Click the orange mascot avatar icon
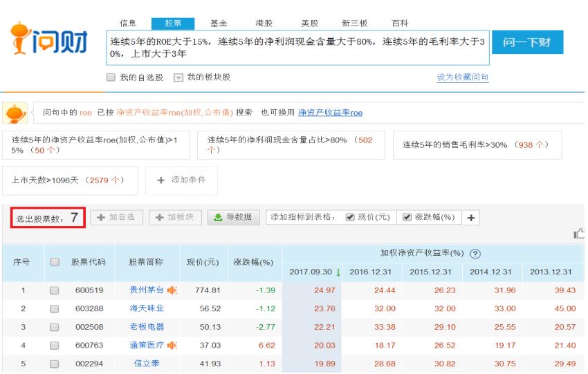This screenshot has height=374, width=588. (15, 113)
